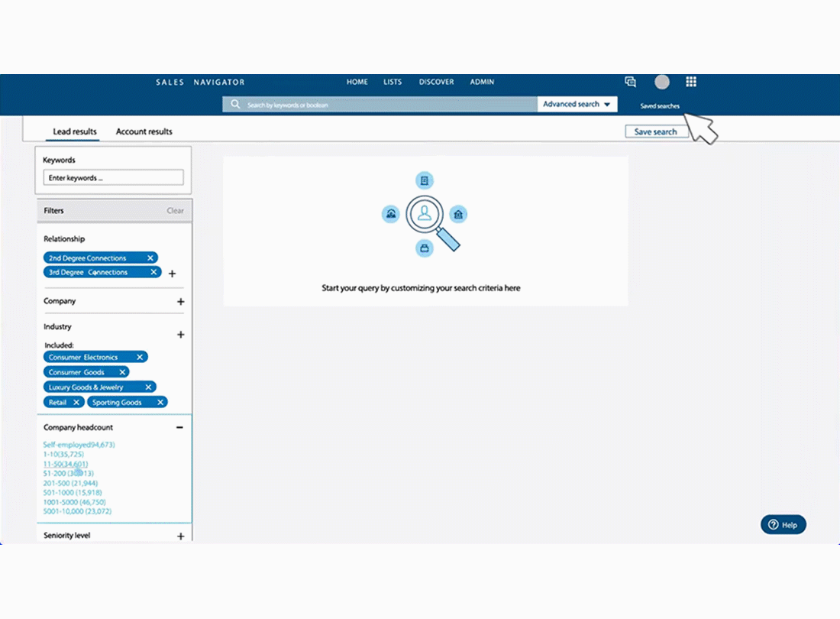Add another Relationship filter with plus
Screen dimensions: 840x619
coord(172,274)
